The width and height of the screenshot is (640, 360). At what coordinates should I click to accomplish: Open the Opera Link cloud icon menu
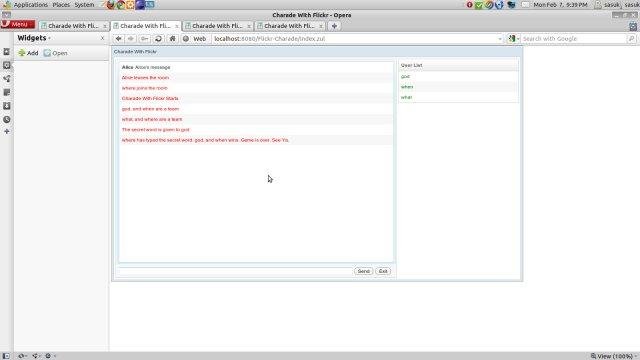[x=22, y=356]
